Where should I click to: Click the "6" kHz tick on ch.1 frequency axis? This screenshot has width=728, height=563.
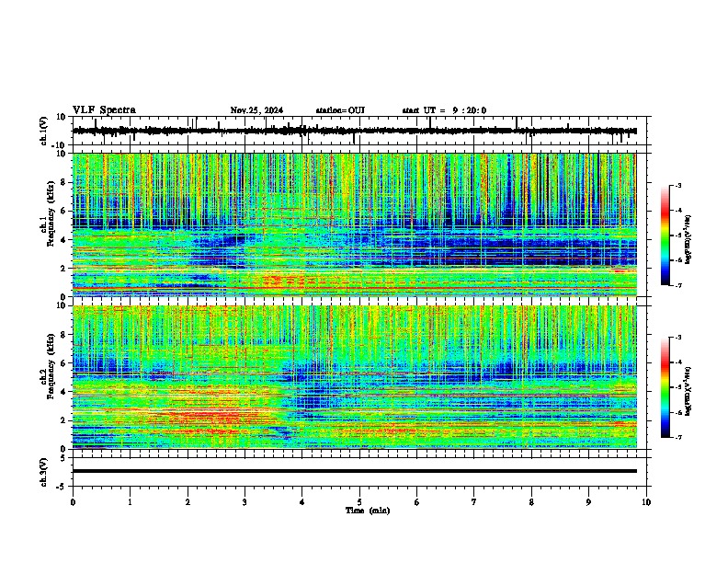click(65, 211)
